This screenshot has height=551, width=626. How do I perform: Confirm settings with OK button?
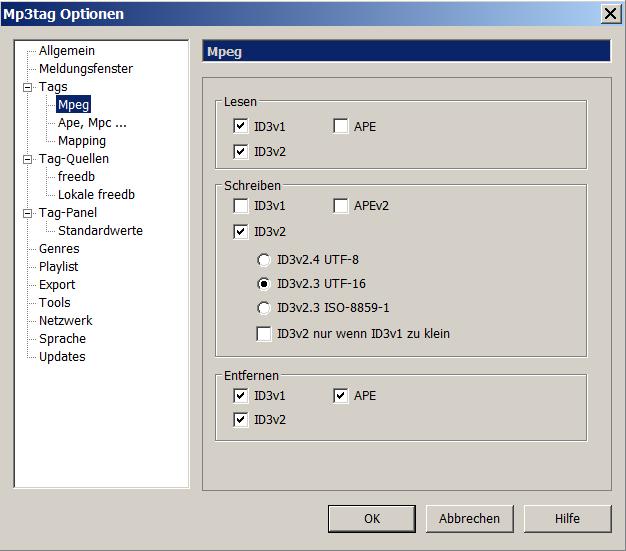[372, 519]
